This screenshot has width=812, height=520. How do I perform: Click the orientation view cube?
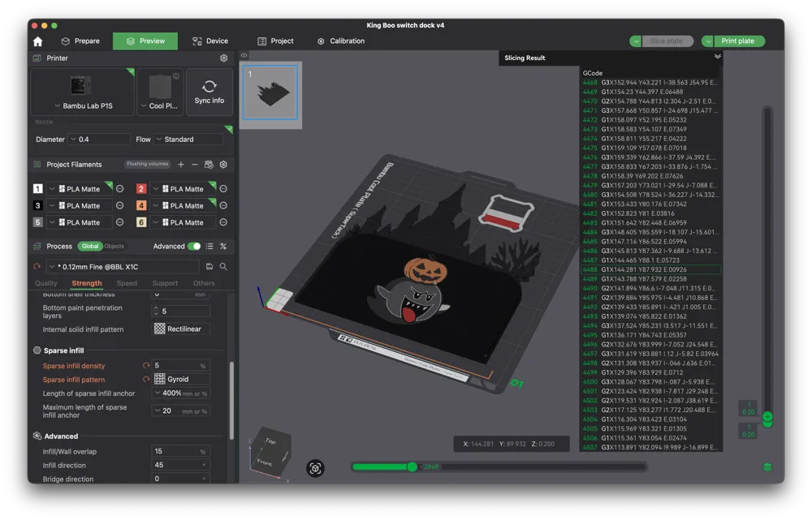point(270,452)
